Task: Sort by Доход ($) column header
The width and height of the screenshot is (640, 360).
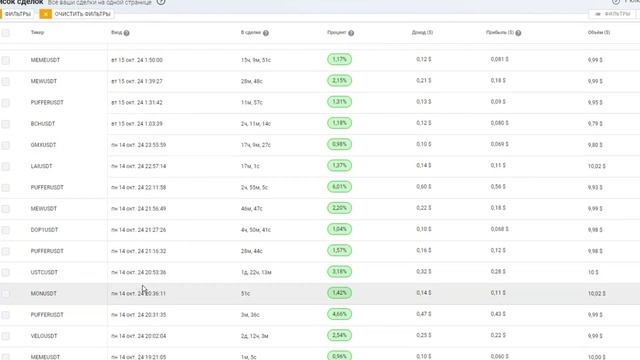Action: click(x=422, y=32)
